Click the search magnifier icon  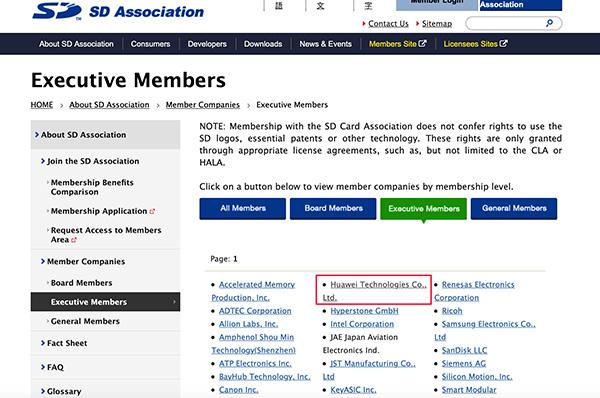click(x=549, y=23)
